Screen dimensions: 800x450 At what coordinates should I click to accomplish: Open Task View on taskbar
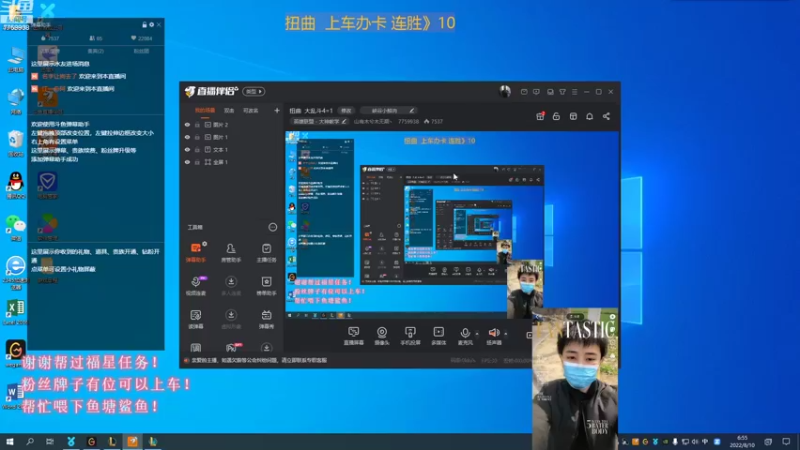(x=50, y=441)
